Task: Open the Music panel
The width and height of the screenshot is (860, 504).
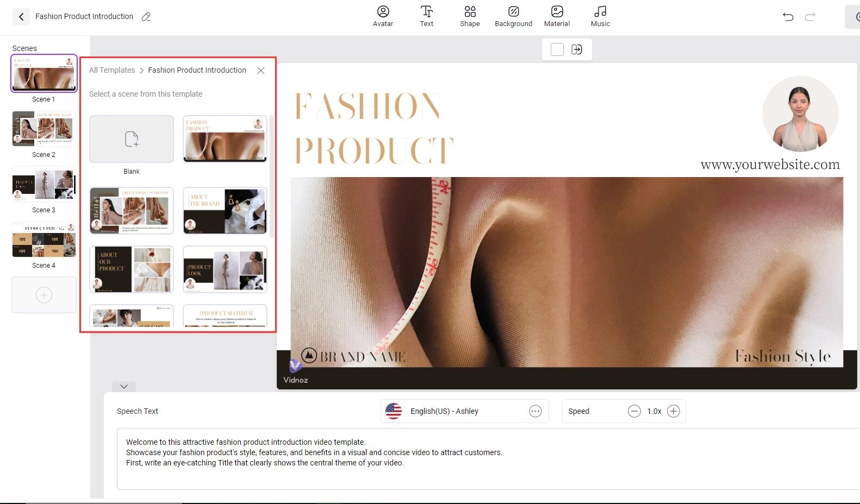Action: 600,16
